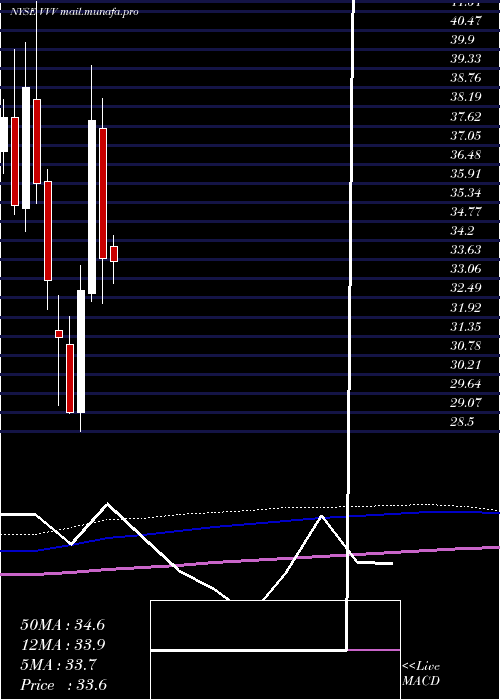Click the 30.78 price level label
The image size is (500, 700).
[x=466, y=346]
